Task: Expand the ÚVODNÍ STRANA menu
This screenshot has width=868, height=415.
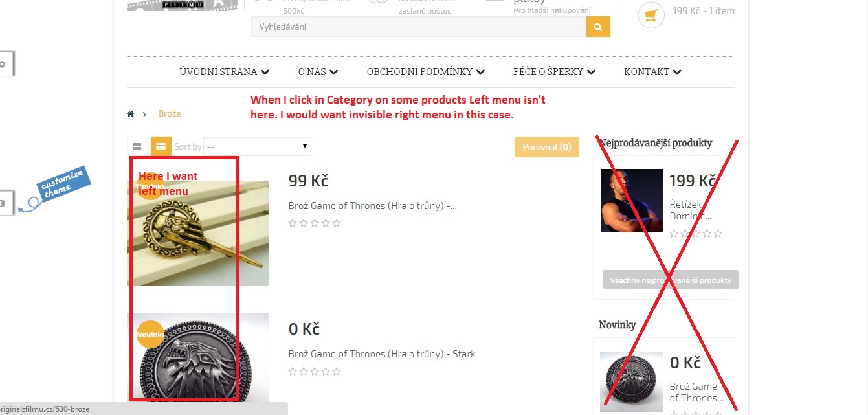Action: [224, 72]
